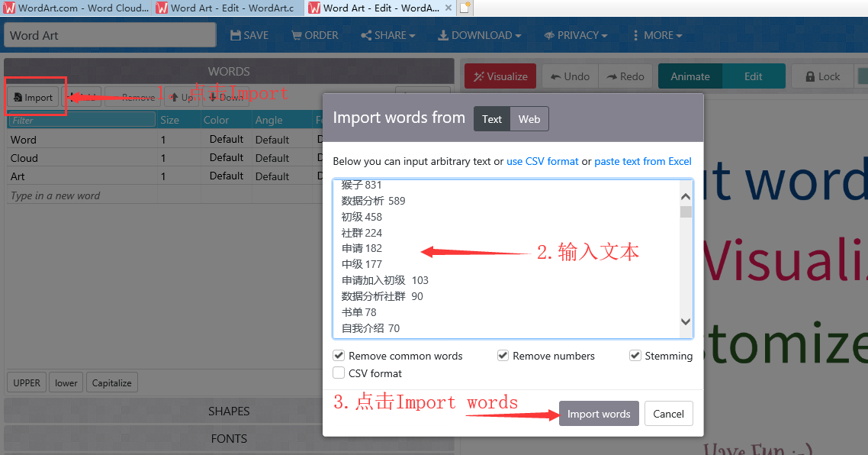
Task: Click the Visualize button
Action: (500, 76)
